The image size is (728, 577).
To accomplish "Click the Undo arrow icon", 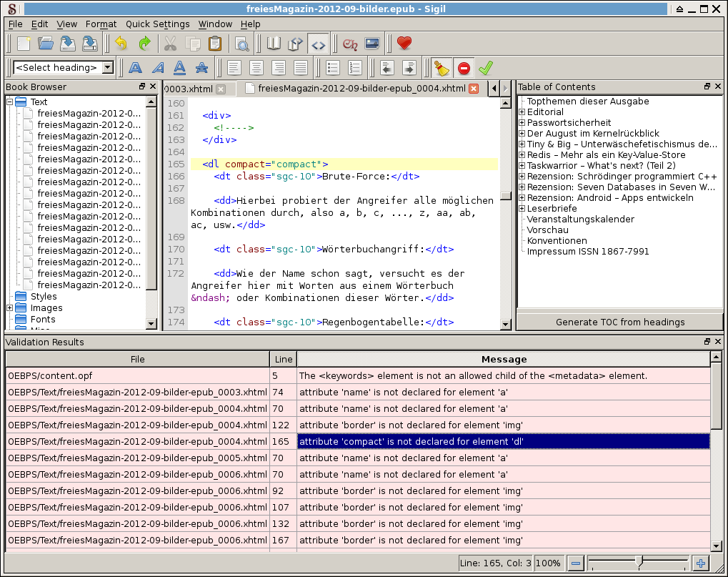I will click(x=121, y=44).
